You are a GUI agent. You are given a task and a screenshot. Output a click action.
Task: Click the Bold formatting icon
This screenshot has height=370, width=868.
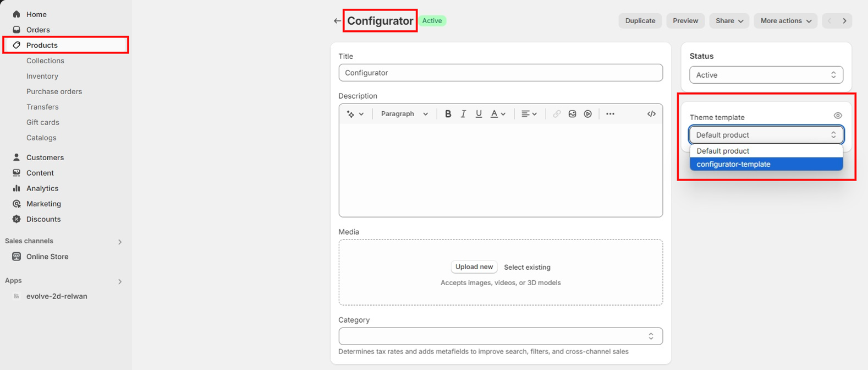(448, 114)
